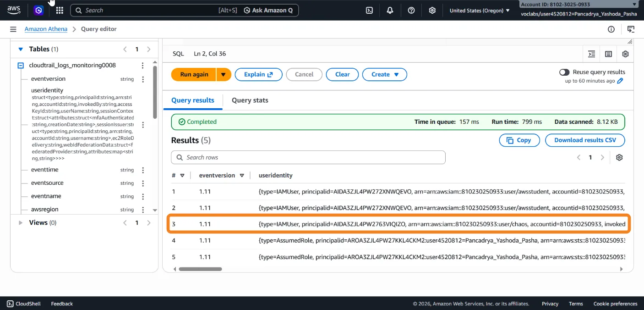The height and width of the screenshot is (310, 644).
Task: Copy the query results
Action: click(x=519, y=140)
